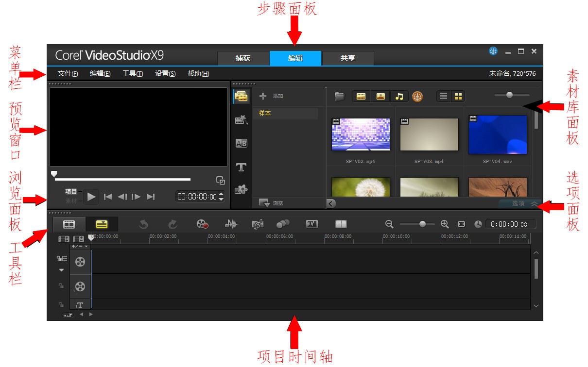Click the previous frame button
This screenshot has width=588, height=367.
coord(122,197)
